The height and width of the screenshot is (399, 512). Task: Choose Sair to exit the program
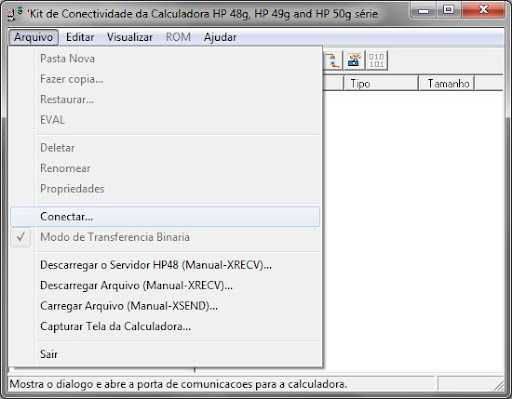(165, 354)
